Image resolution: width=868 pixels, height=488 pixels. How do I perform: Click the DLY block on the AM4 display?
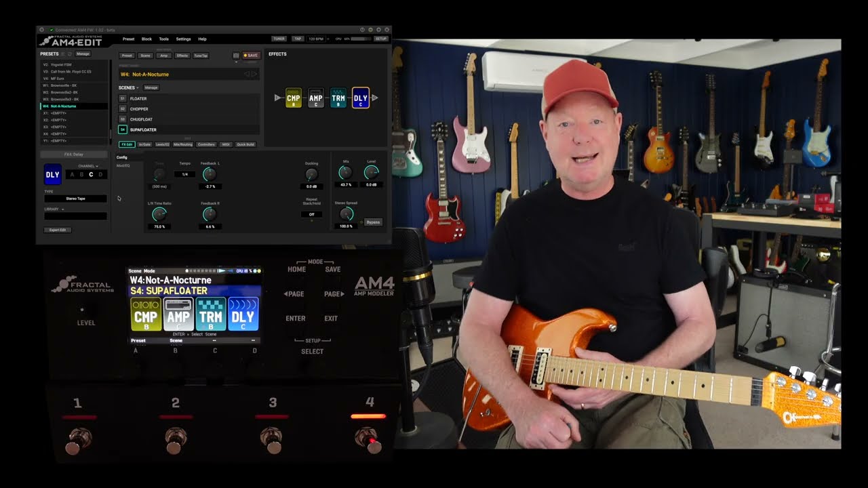[243, 314]
